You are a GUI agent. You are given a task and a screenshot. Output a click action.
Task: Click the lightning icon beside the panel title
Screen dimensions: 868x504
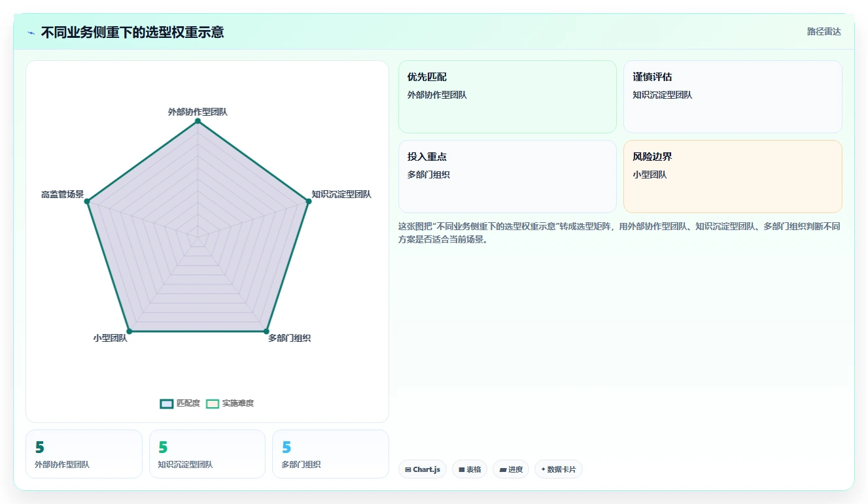[x=31, y=33]
